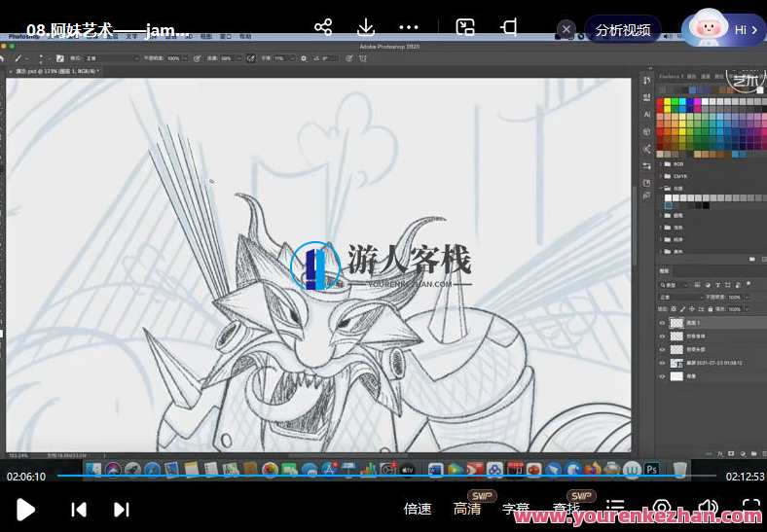Toggle the airbrush build-up icon
The image size is (767, 532).
[x=250, y=58]
